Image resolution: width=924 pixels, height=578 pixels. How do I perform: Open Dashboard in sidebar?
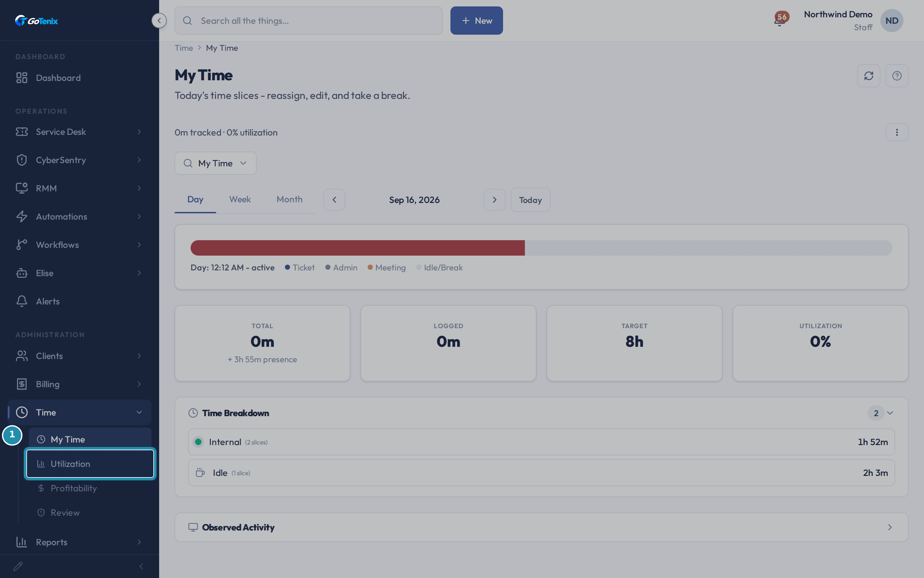coord(80,78)
